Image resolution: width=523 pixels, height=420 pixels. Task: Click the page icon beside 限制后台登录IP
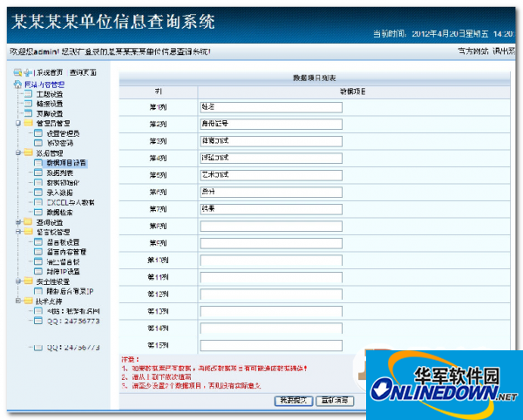[38, 291]
